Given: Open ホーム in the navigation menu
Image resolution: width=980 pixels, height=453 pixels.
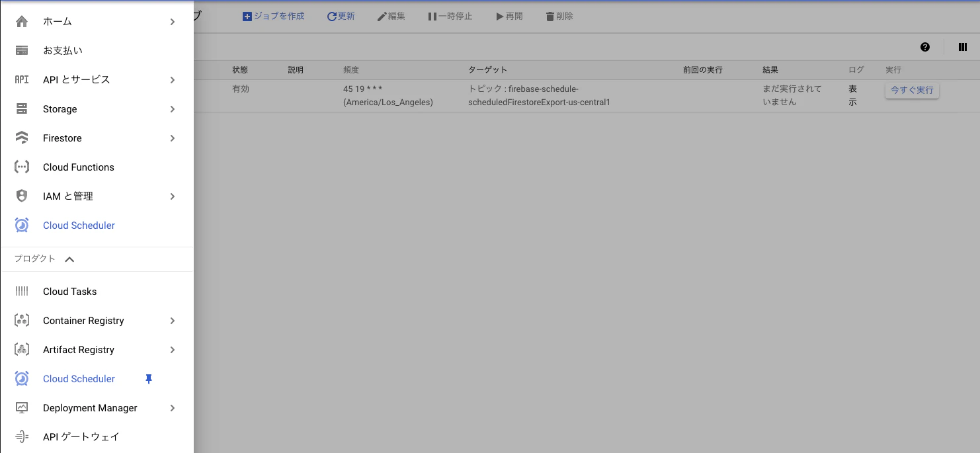Looking at the screenshot, I should click(97, 22).
